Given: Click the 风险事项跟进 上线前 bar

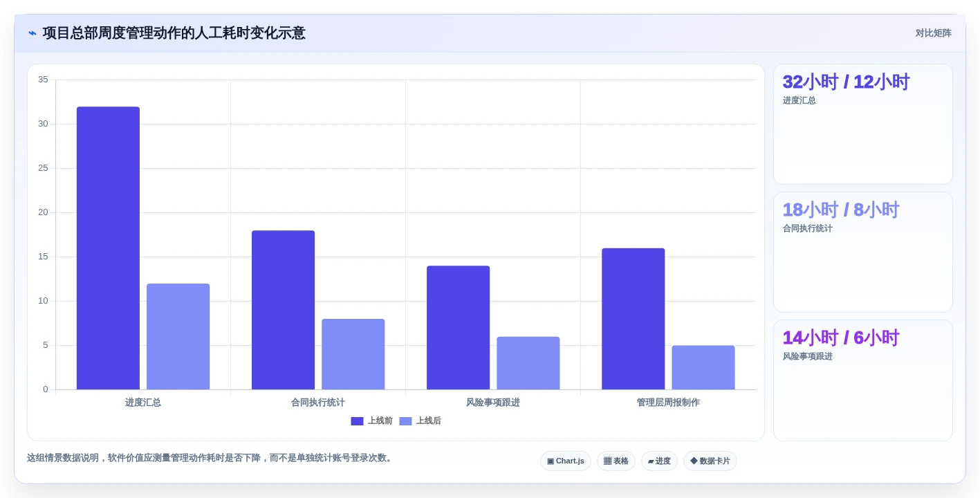Looking at the screenshot, I should click(x=458, y=328).
